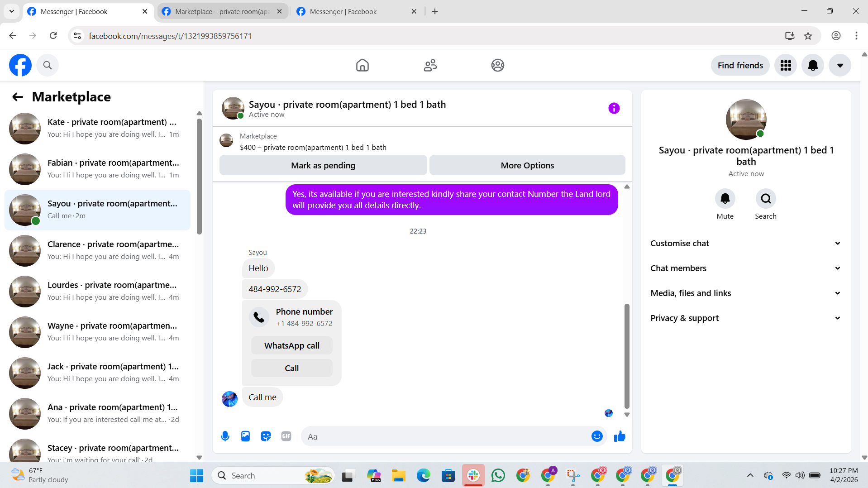Click the phone icon in the contact card
868x488 pixels.
click(259, 317)
